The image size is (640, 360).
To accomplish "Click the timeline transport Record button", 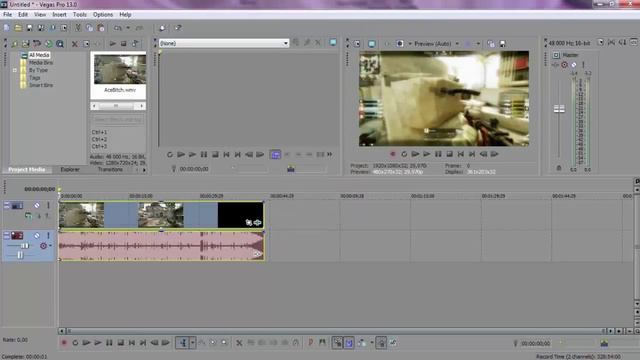I will click(64, 343).
